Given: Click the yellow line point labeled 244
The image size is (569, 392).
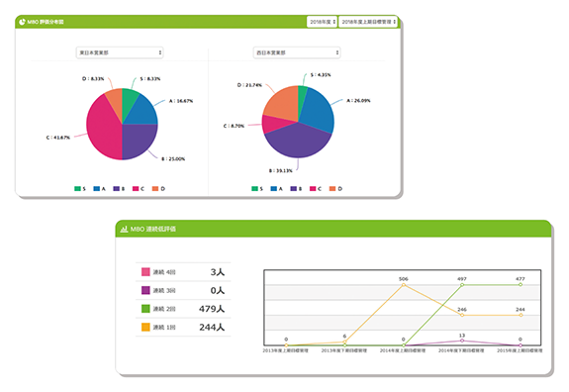Looking at the screenshot, I should pos(521,315).
